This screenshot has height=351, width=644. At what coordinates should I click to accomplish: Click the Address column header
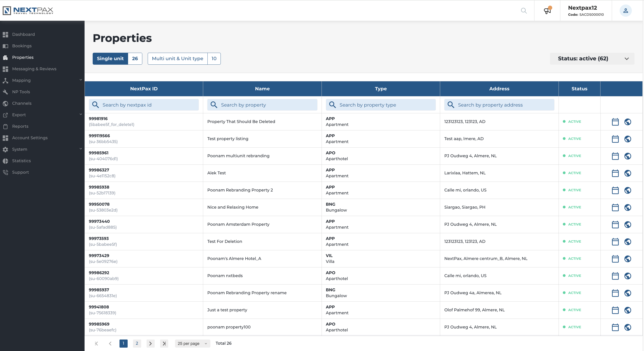(x=499, y=89)
